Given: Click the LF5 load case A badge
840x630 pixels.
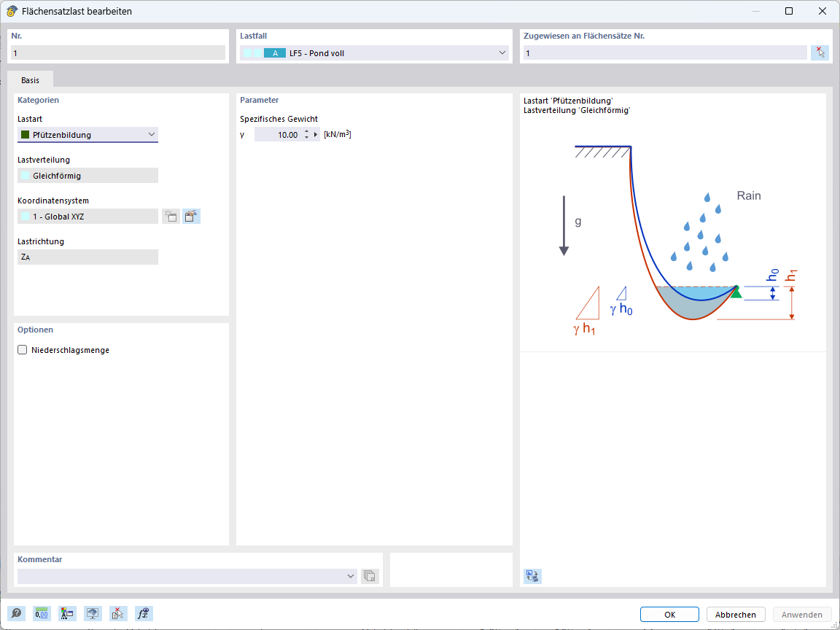Looking at the screenshot, I should point(275,53).
